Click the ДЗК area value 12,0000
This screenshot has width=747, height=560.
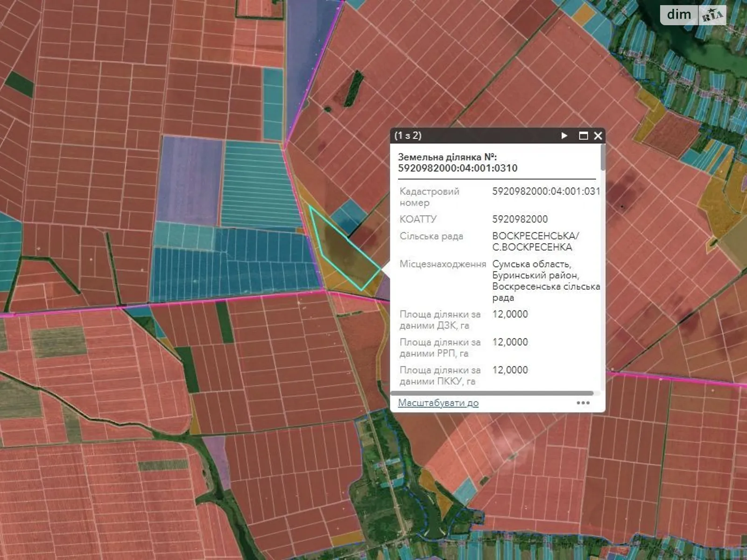(510, 314)
